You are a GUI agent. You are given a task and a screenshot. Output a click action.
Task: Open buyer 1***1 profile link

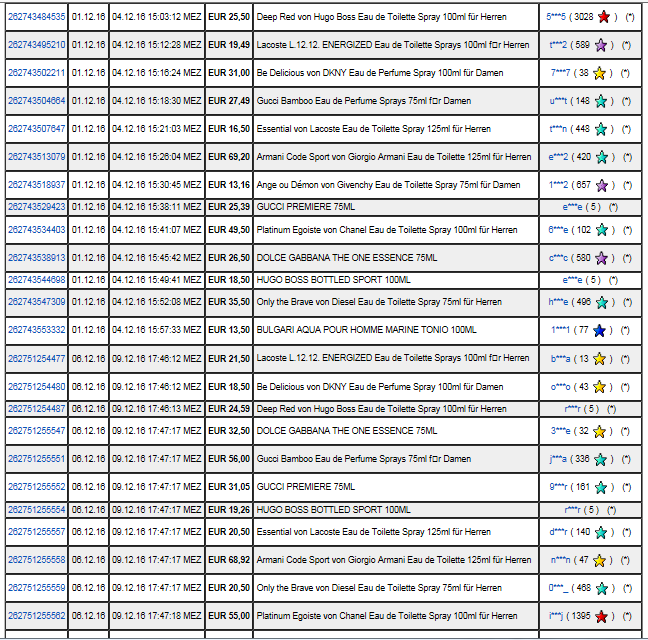click(x=560, y=330)
